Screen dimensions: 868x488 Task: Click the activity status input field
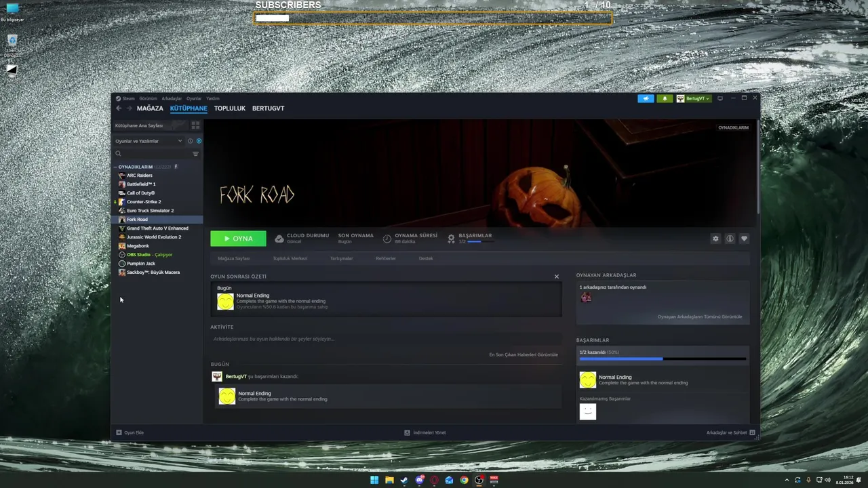386,339
